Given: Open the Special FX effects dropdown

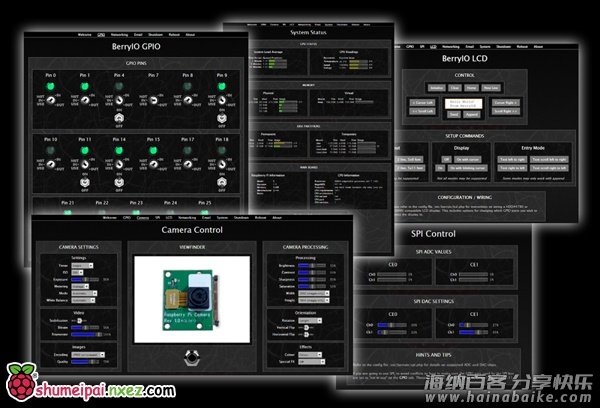Looking at the screenshot, I should 311,361.
